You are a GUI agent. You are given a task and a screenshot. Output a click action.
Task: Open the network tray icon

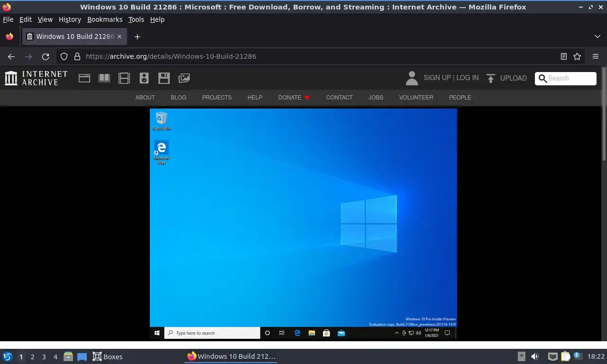[x=552, y=356]
